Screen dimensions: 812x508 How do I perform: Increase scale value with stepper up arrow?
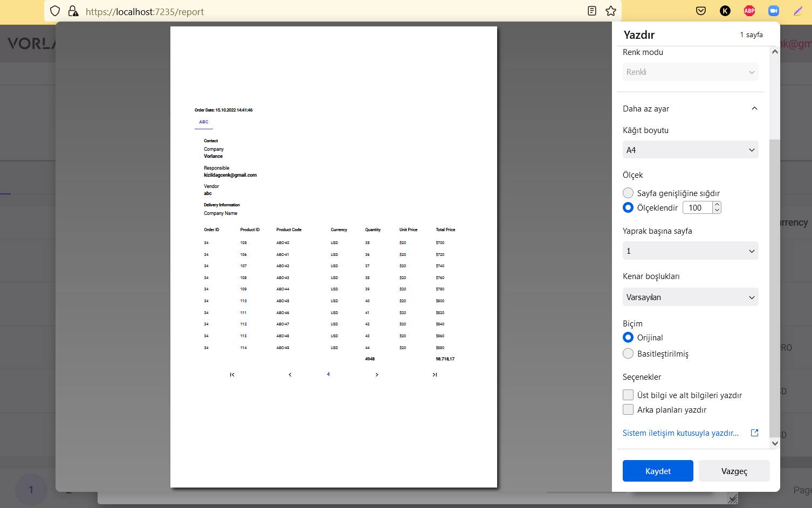pos(717,205)
